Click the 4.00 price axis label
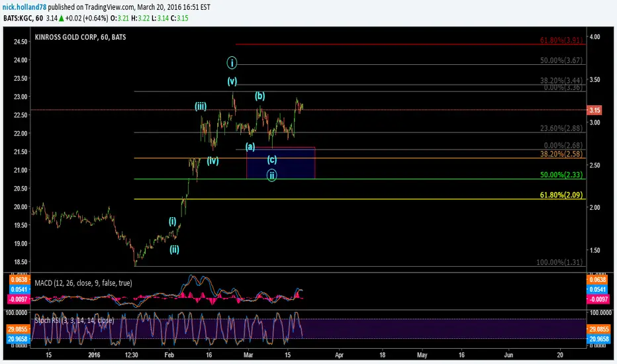 click(x=594, y=36)
